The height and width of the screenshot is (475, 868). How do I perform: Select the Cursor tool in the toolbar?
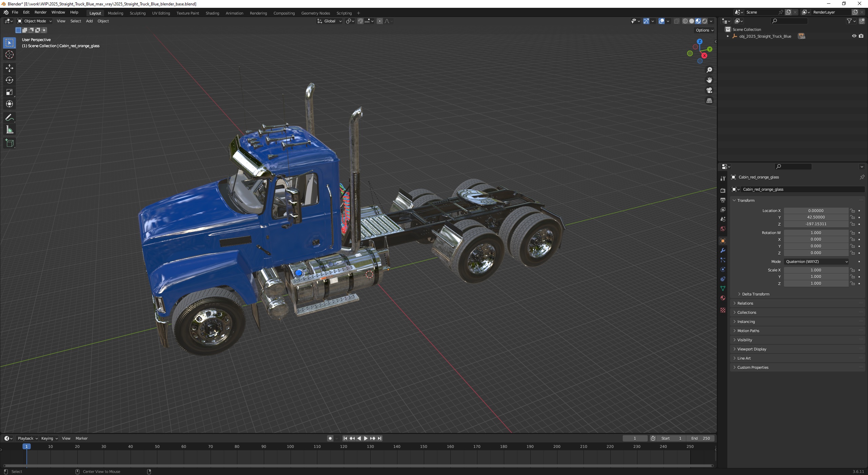pyautogui.click(x=9, y=55)
